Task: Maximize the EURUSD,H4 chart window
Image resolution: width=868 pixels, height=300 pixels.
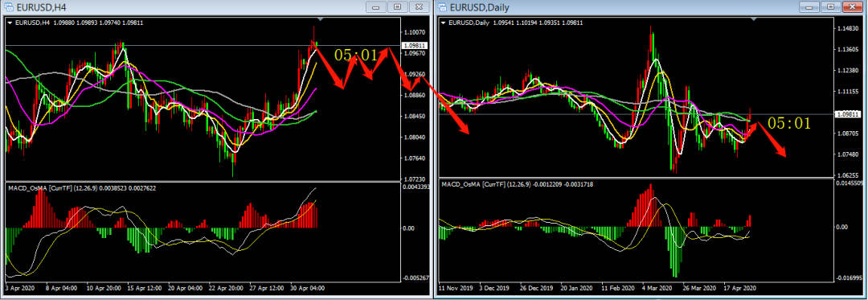Action: tap(398, 6)
